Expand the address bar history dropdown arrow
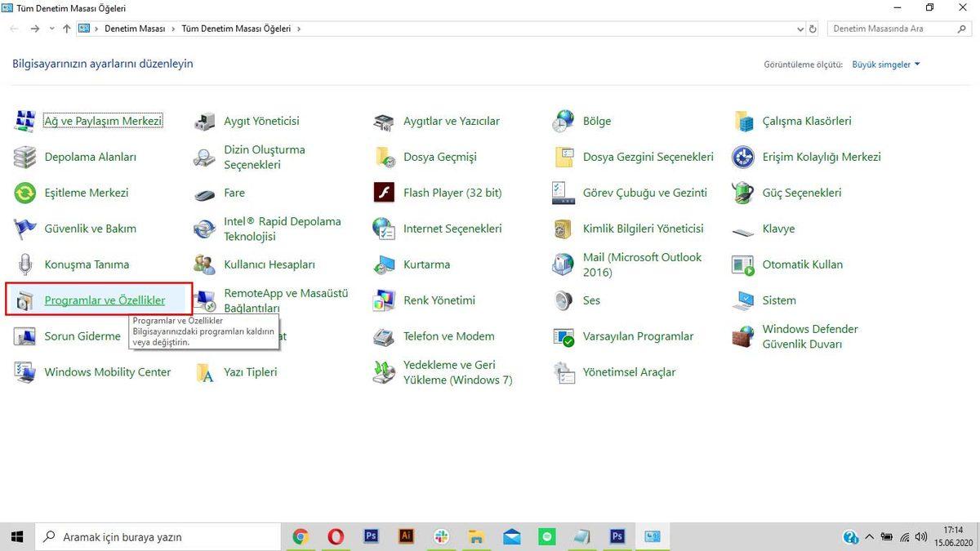The width and height of the screenshot is (980, 551). pyautogui.click(x=800, y=29)
